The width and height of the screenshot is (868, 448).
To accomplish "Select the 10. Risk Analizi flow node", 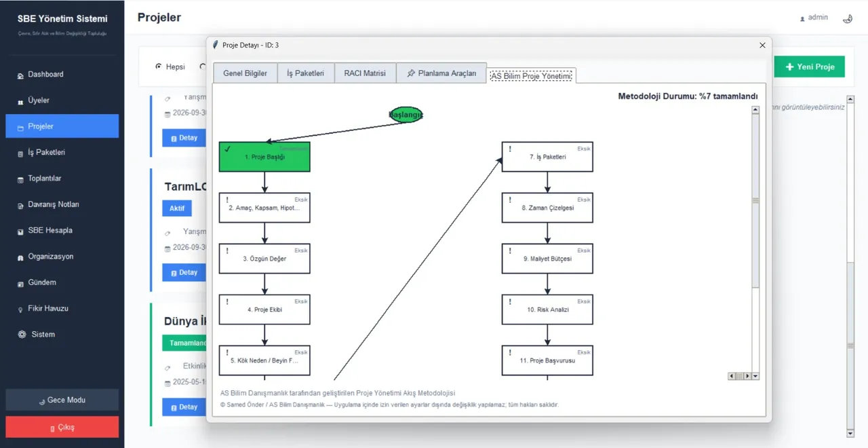I will tap(547, 310).
